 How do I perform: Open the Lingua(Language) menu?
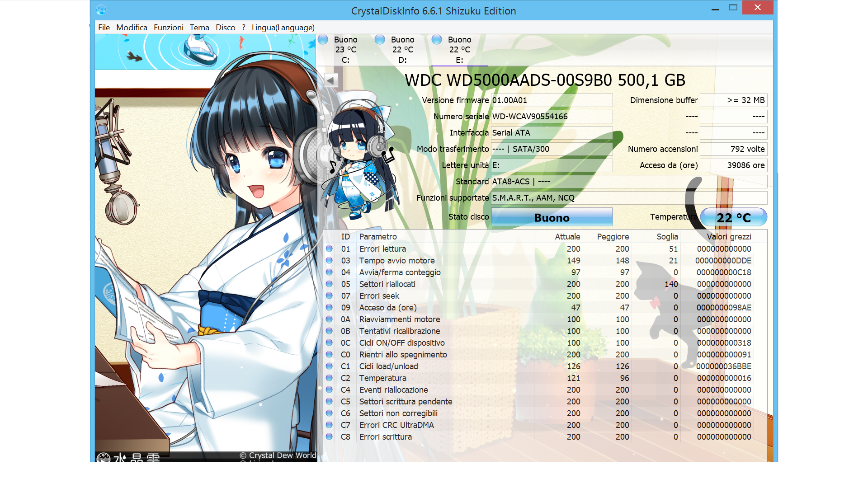tap(283, 28)
